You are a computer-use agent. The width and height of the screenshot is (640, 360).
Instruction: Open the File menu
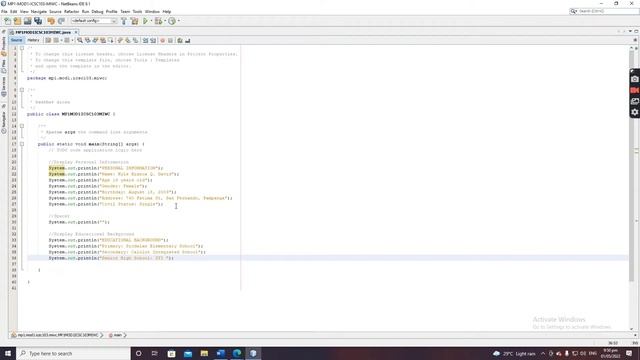(x=4, y=11)
